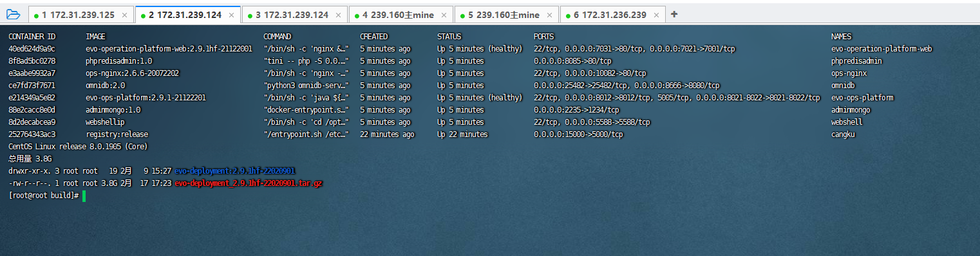Viewport: 980px width, 256px height.
Task: Click image registry:release
Action: (117, 134)
